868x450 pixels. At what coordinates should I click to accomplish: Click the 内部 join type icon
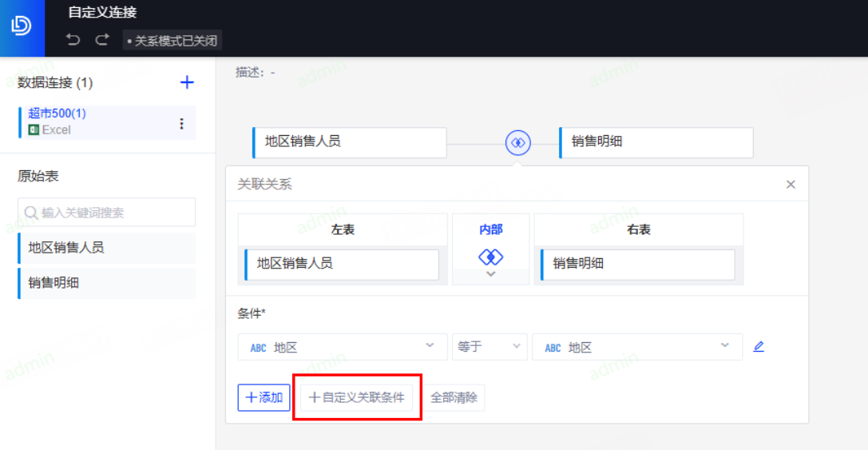click(x=490, y=257)
